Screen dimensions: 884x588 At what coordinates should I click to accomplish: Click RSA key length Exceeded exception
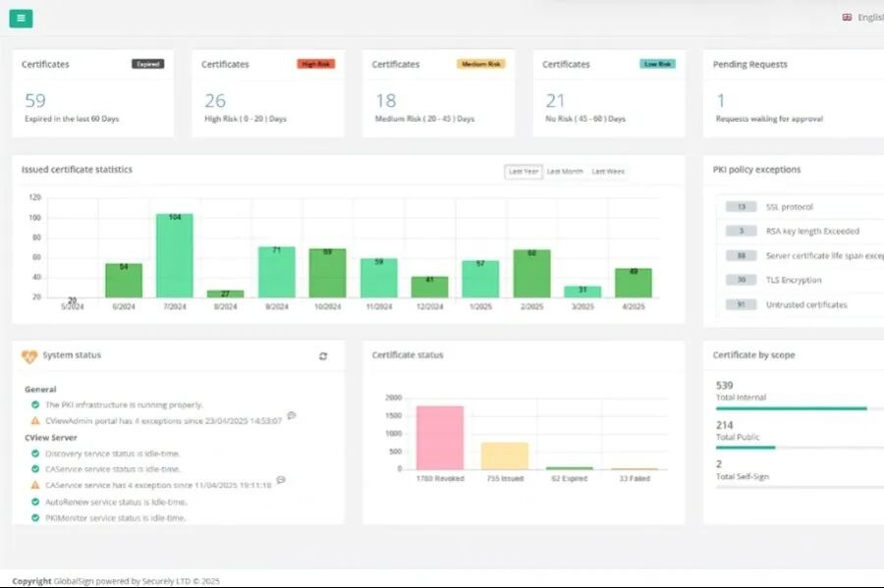(x=812, y=232)
